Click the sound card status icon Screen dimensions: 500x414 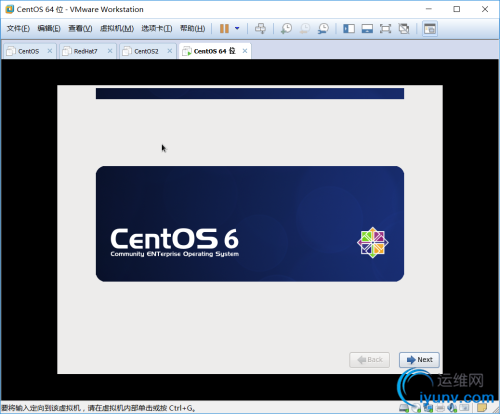click(x=452, y=407)
